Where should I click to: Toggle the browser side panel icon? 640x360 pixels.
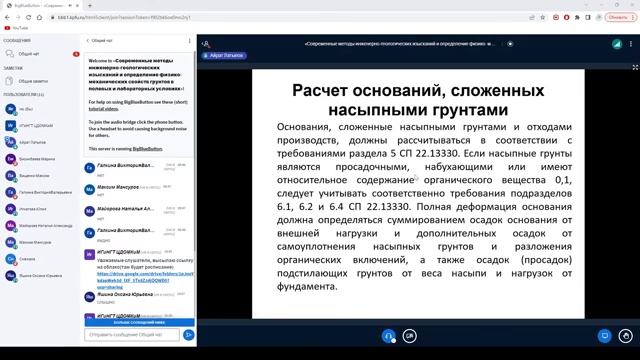click(588, 18)
